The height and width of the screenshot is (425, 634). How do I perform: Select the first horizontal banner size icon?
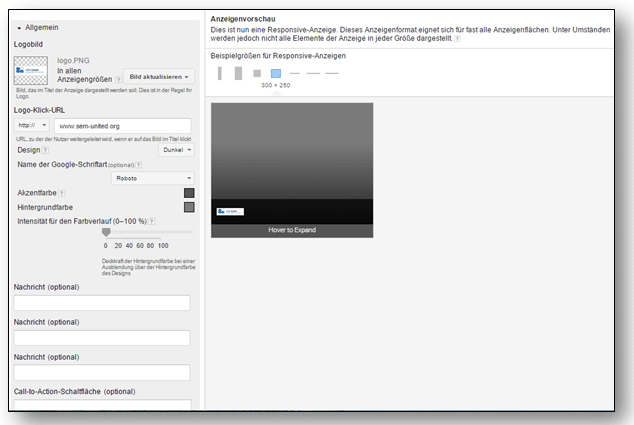pyautogui.click(x=294, y=73)
